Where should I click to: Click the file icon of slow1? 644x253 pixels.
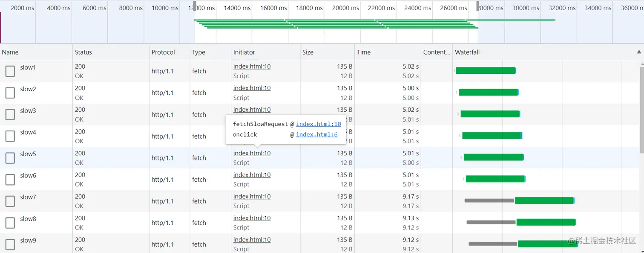(x=10, y=71)
